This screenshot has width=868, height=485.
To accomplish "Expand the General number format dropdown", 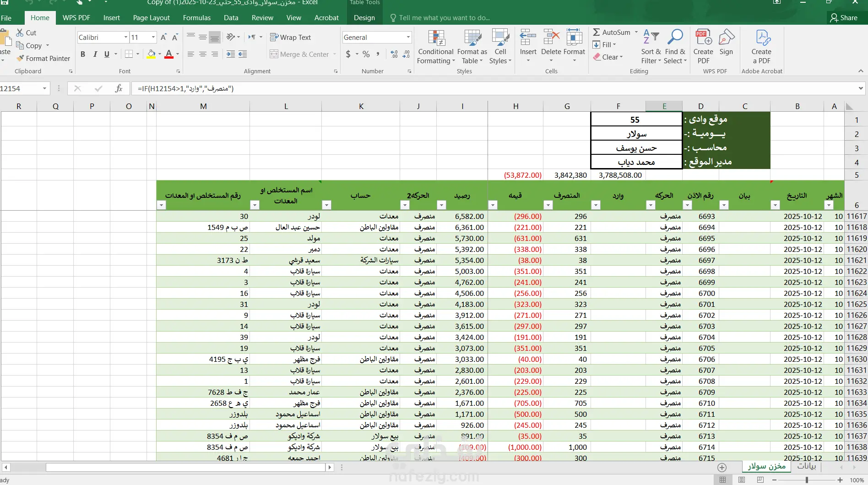I will tap(408, 38).
